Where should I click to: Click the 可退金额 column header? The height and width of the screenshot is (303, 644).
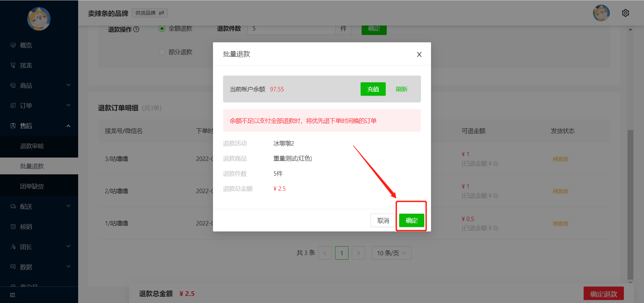(473, 131)
